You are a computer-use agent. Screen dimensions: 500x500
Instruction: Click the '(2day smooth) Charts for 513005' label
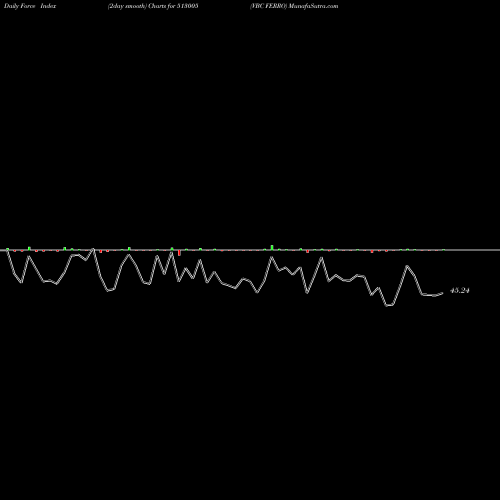pos(153,6)
